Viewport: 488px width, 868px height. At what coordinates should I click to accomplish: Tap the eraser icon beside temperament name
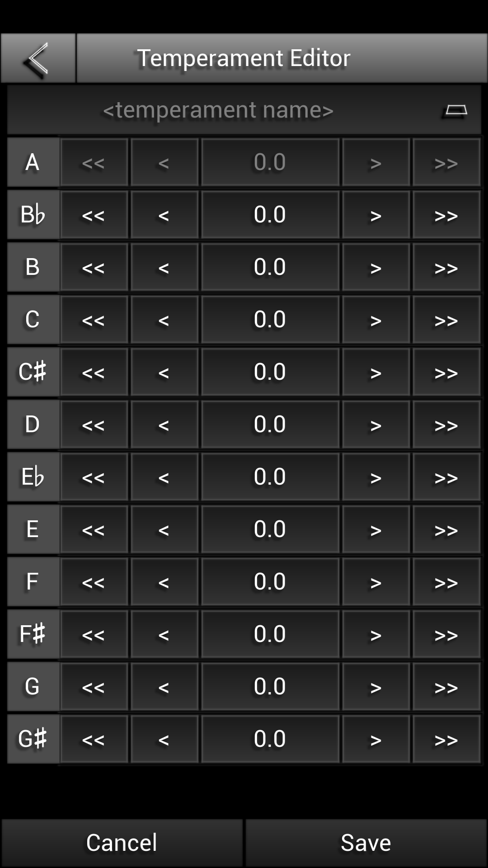[455, 110]
